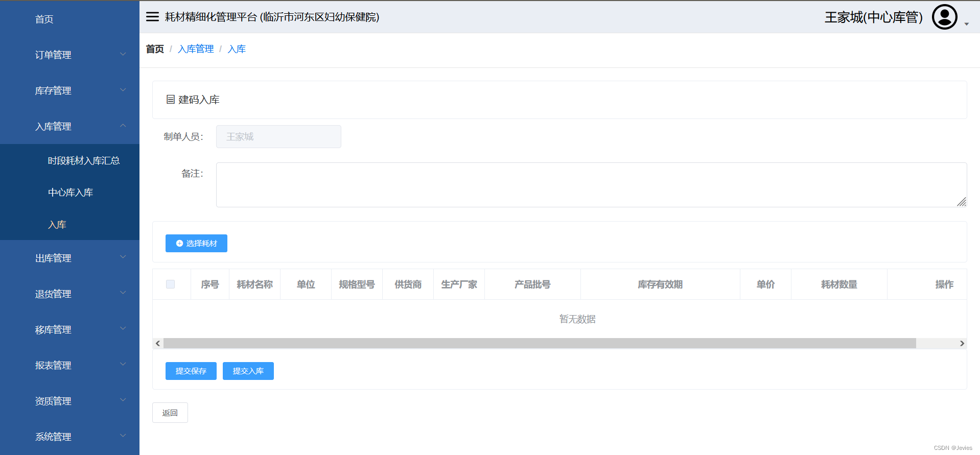The height and width of the screenshot is (455, 980).
Task: Click the 暂无数据 empty table message
Action: coord(577,319)
